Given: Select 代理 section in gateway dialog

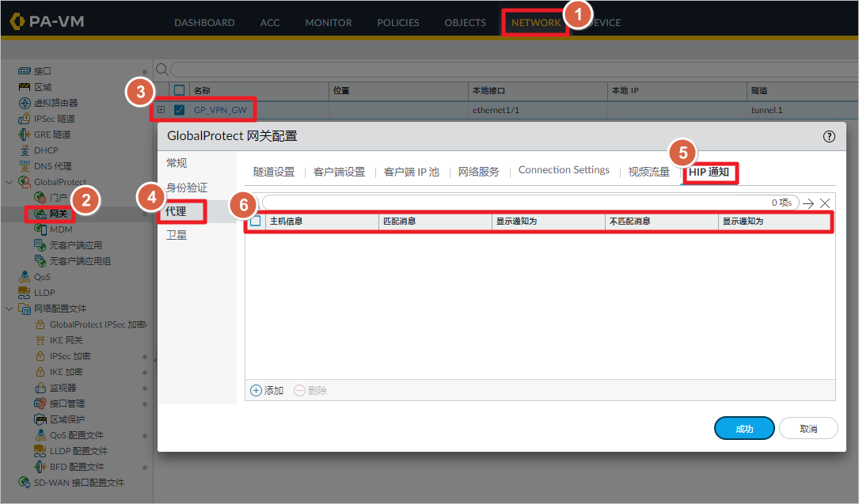Looking at the screenshot, I should pos(177,211).
